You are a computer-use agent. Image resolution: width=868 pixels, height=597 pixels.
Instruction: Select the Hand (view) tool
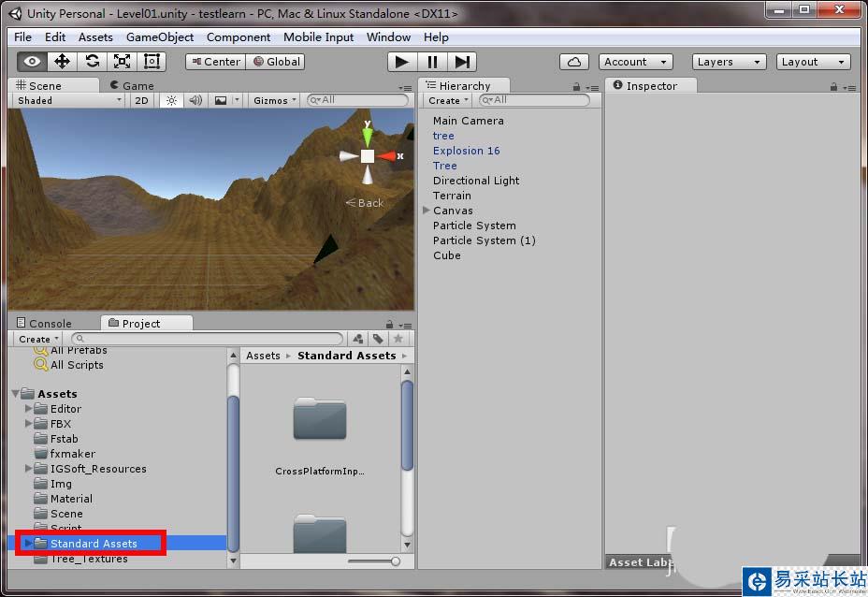click(x=32, y=62)
